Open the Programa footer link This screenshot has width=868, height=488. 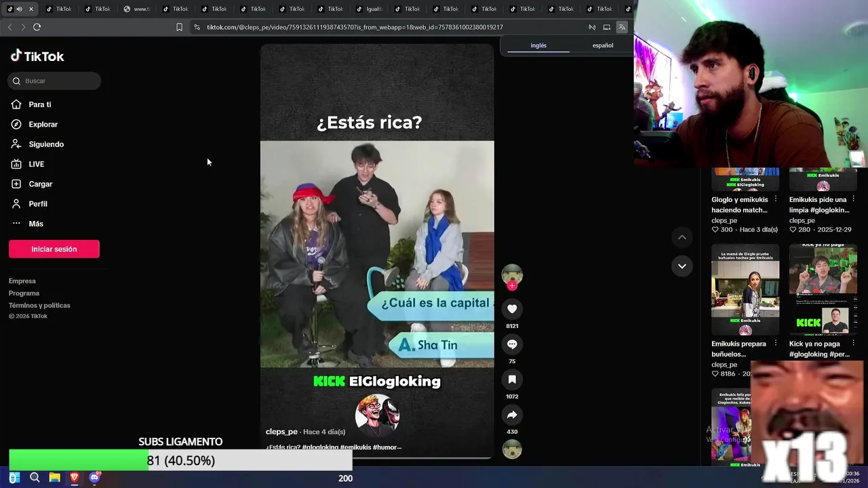pyautogui.click(x=24, y=293)
